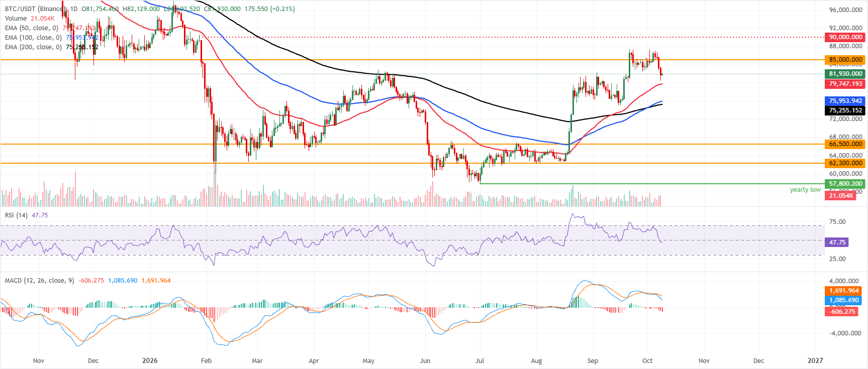
Task: Click the blue 75,953.942 EMA price tag
Action: pos(845,101)
